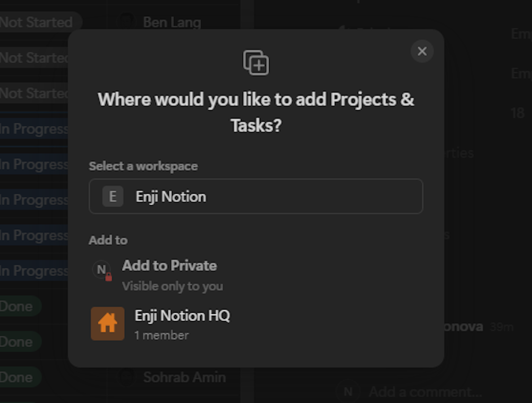Viewport: 532px width, 403px height.
Task: Click the topmost Not Started status tag
Action: click(40, 22)
